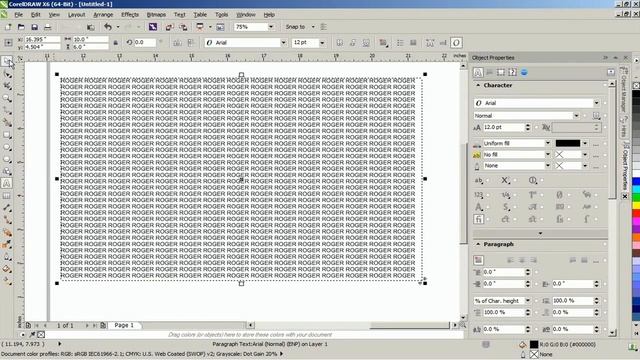Collapse the Character section

[x=478, y=85]
